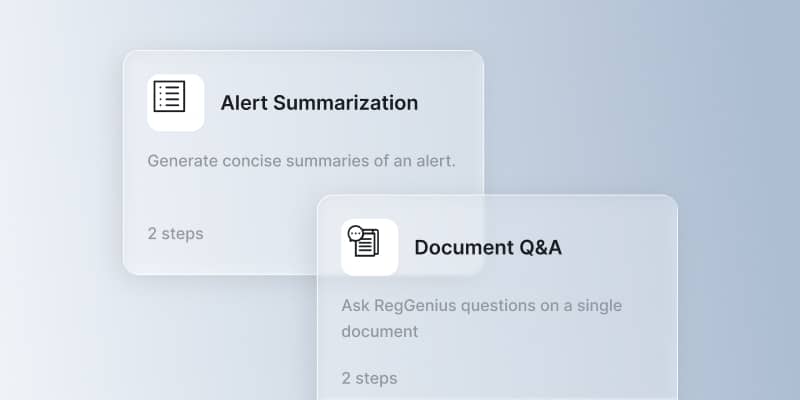
Task: Click the Document Q&A chat-document icon
Action: coord(363,241)
